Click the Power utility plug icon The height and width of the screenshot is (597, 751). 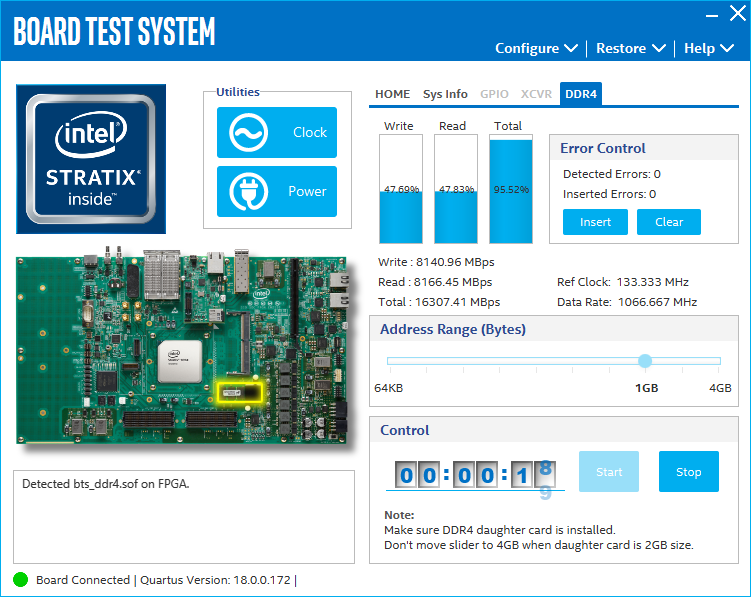247,191
